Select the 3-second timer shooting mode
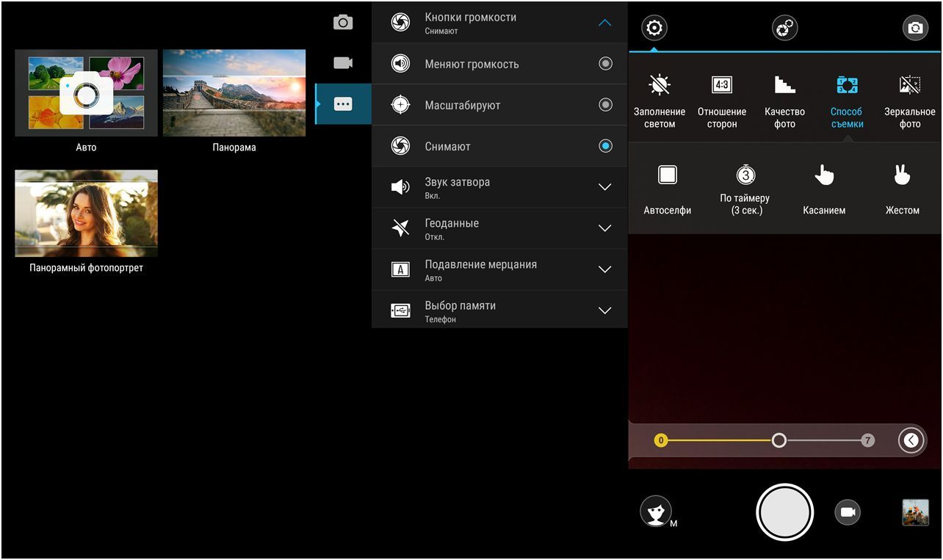This screenshot has height=560, width=943. (x=745, y=175)
